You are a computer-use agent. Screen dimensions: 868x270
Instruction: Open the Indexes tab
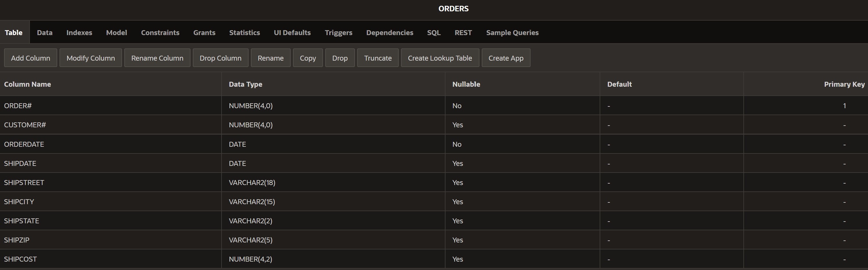coord(79,32)
